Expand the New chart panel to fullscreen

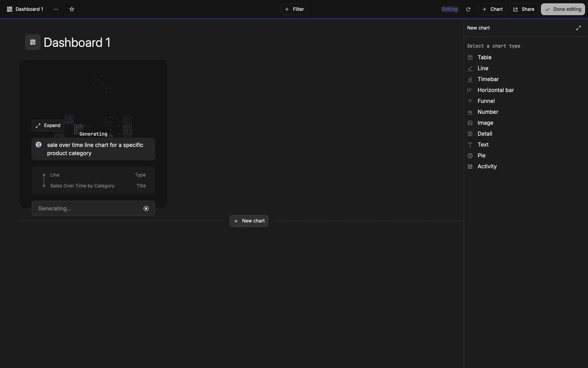pyautogui.click(x=578, y=28)
